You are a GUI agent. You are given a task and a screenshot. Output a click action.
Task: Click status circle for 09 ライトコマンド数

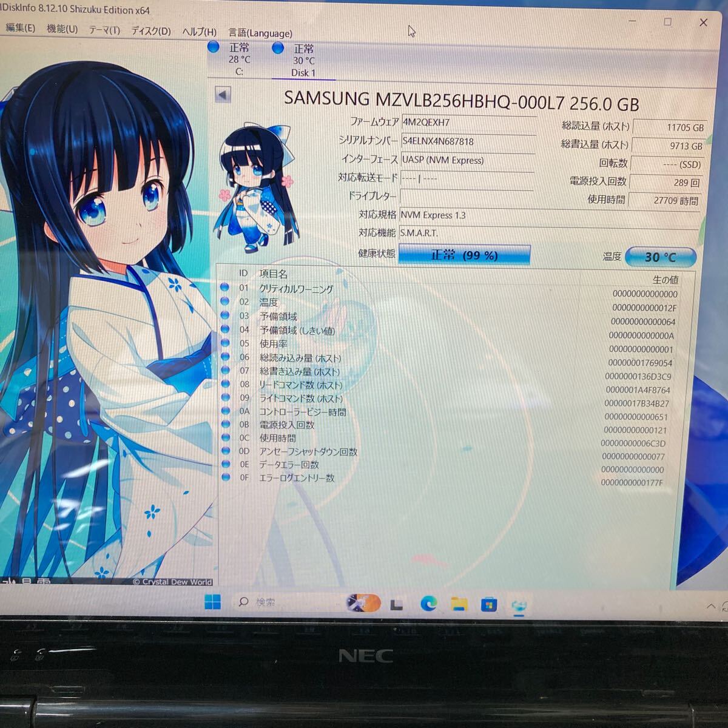coord(226,398)
